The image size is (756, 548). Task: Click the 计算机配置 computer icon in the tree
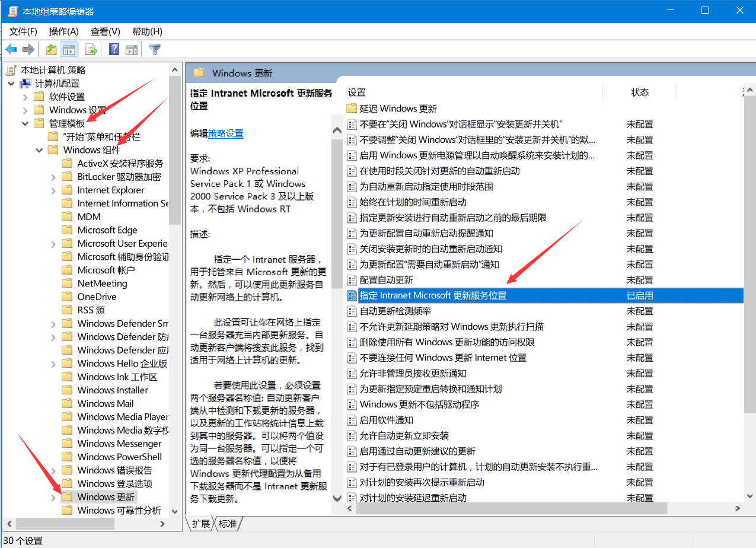click(25, 84)
